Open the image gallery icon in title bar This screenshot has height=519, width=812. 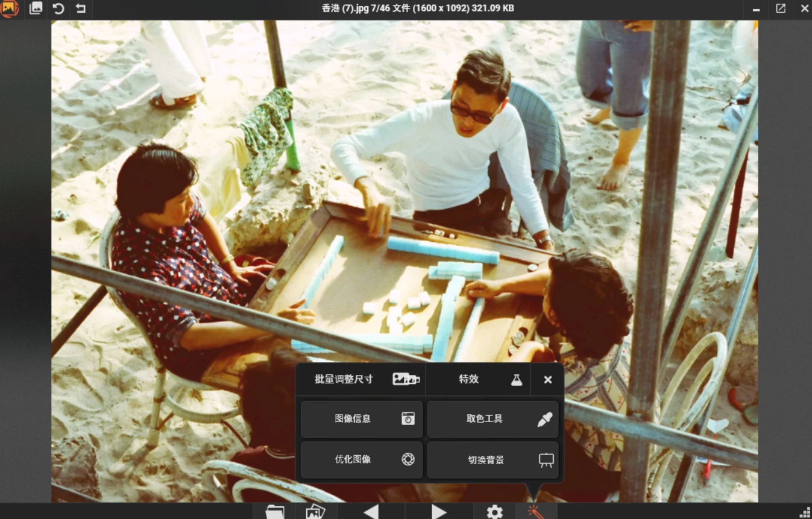click(36, 8)
